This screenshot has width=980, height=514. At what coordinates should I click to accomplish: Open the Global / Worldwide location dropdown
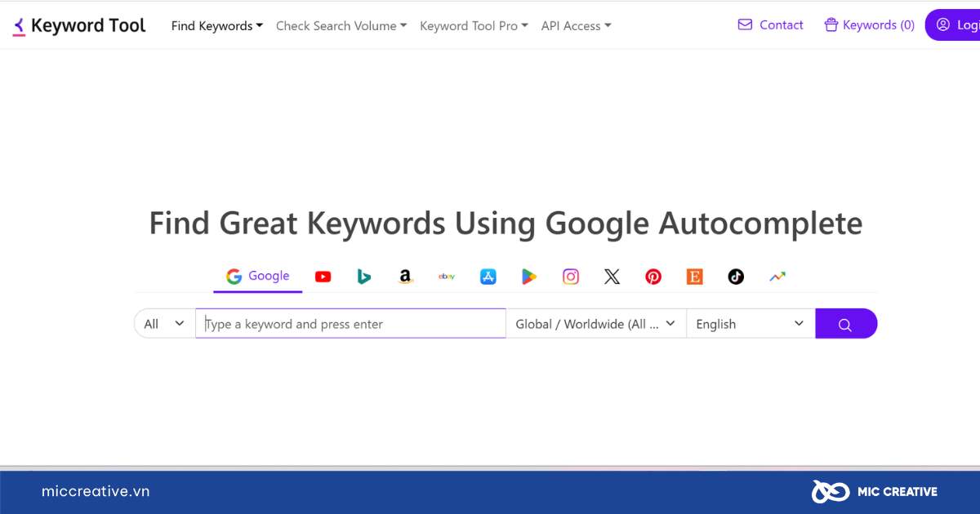coord(596,324)
